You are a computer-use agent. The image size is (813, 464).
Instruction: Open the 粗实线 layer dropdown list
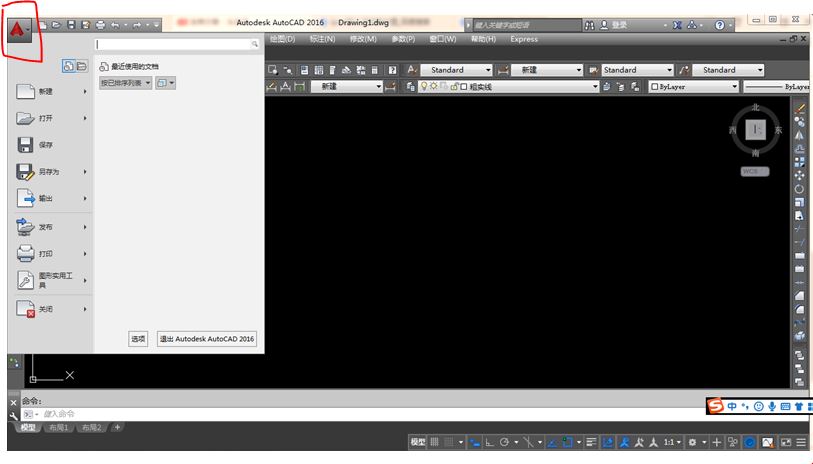(x=594, y=87)
